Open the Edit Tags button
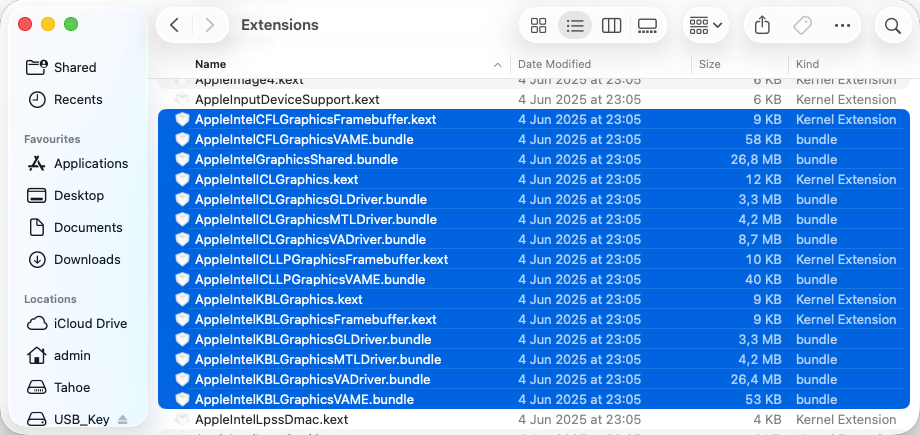This screenshot has height=435, width=920. coord(802,25)
